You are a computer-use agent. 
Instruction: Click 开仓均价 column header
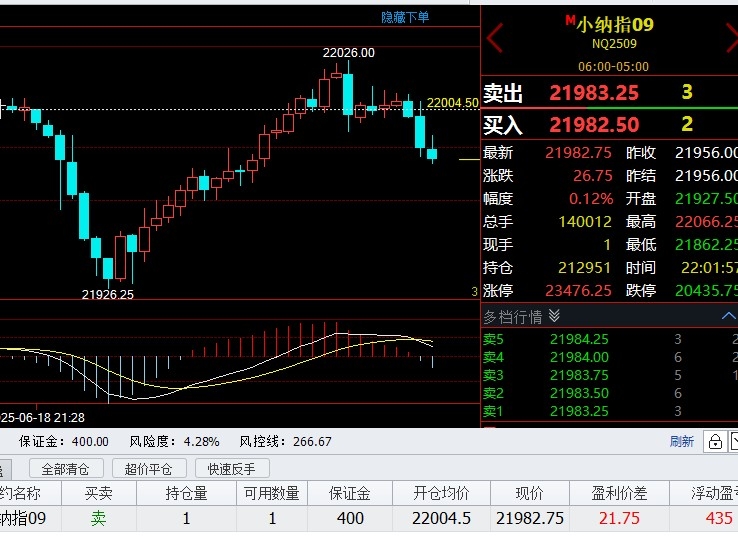(441, 493)
